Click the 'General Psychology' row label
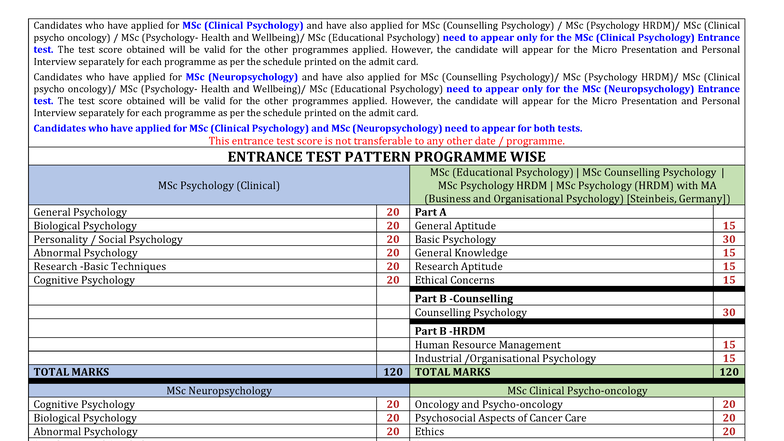Image resolution: width=784 pixels, height=441 pixels. [80, 212]
